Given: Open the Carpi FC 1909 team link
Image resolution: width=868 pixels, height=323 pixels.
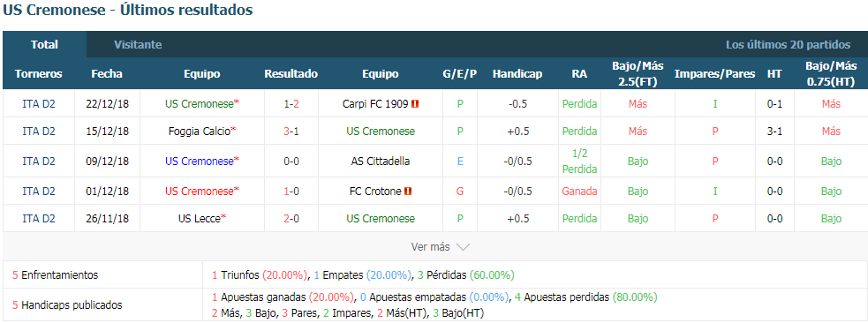Looking at the screenshot, I should coord(375,103).
